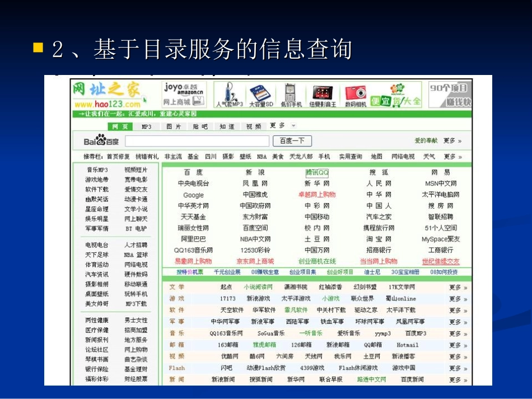The height and width of the screenshot is (399, 532).
Task: Select the 知道 search tab
Action: point(227,126)
